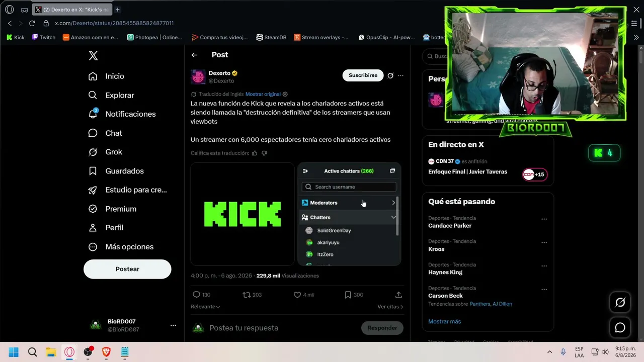Click the Responder button
The width and height of the screenshot is (644, 362).
point(382,328)
